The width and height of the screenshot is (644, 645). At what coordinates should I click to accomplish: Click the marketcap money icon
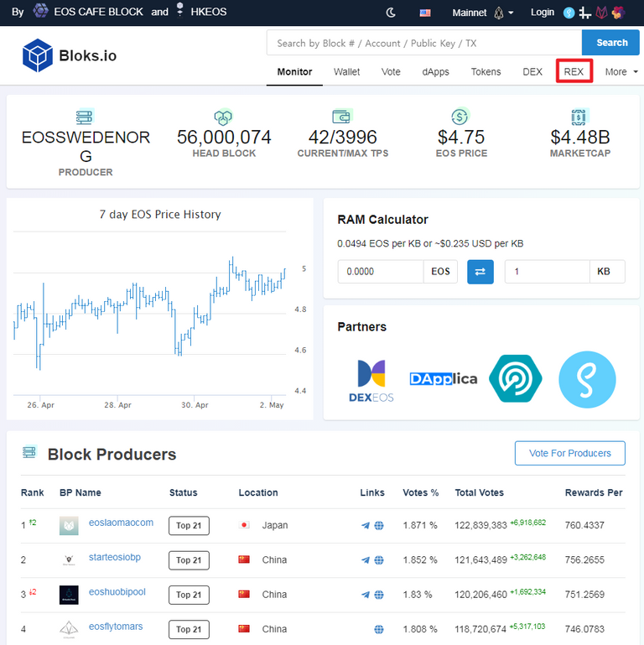(x=579, y=117)
